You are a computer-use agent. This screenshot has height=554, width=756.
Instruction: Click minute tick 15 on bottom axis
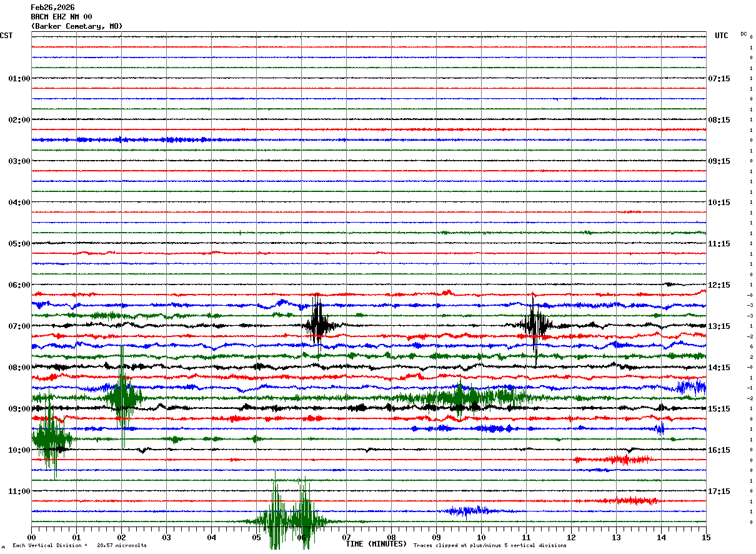(706, 537)
